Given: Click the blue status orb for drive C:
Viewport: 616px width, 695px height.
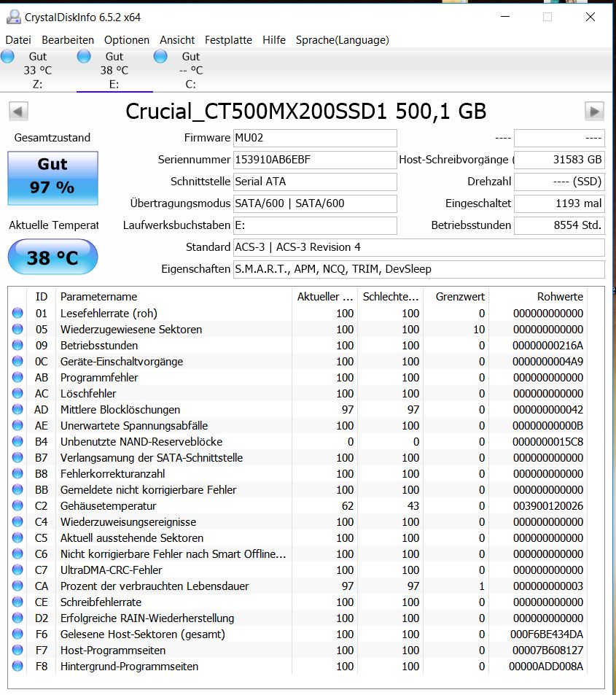Looking at the screenshot, I should click(x=160, y=56).
